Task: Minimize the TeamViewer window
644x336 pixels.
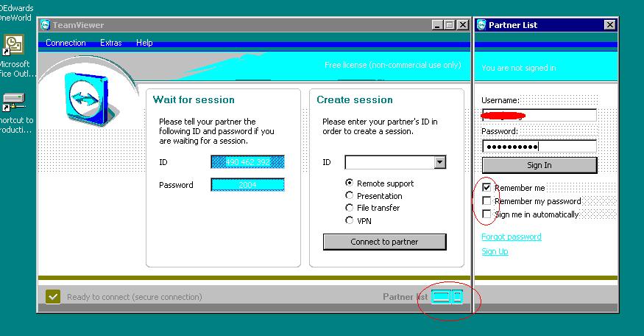Action: pyautogui.click(x=437, y=25)
